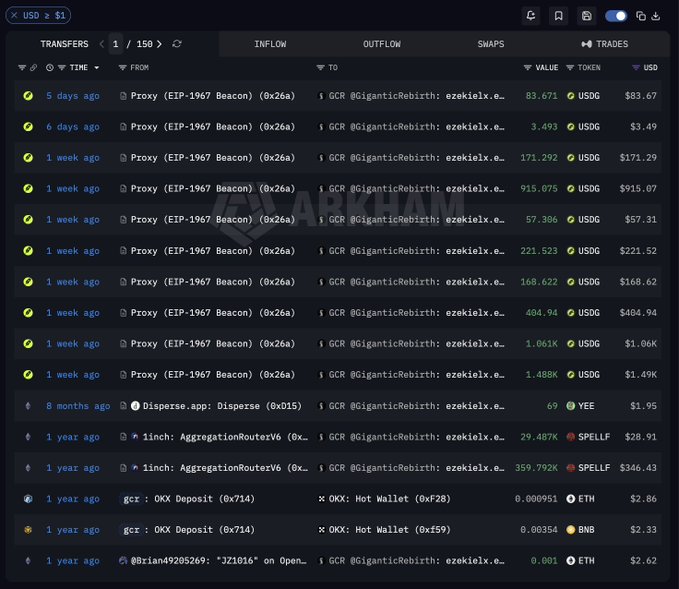This screenshot has height=589, width=679.
Task: Open the USD column filter
Action: click(x=636, y=68)
